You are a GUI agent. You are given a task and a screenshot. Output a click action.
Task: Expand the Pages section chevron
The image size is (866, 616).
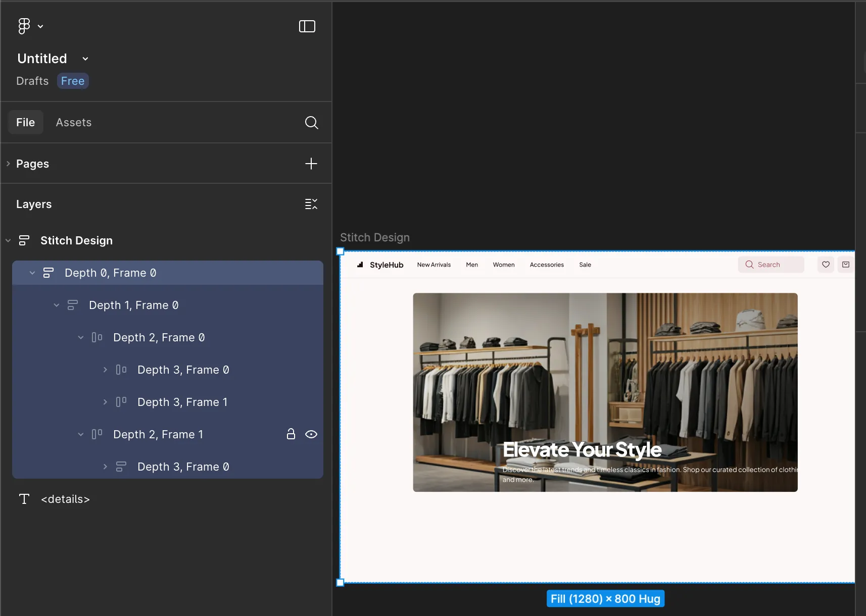pos(8,164)
